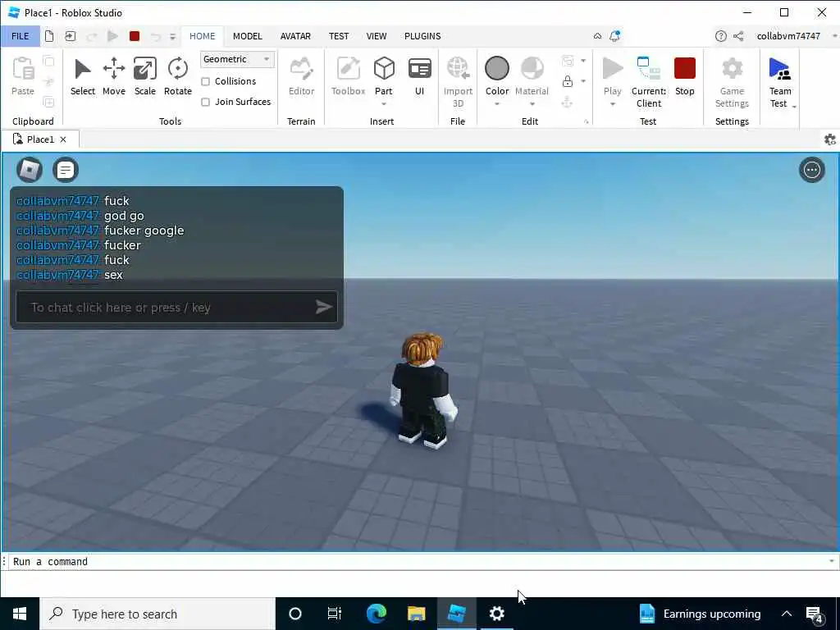840x630 pixels.
Task: Insert a Part
Action: click(384, 69)
